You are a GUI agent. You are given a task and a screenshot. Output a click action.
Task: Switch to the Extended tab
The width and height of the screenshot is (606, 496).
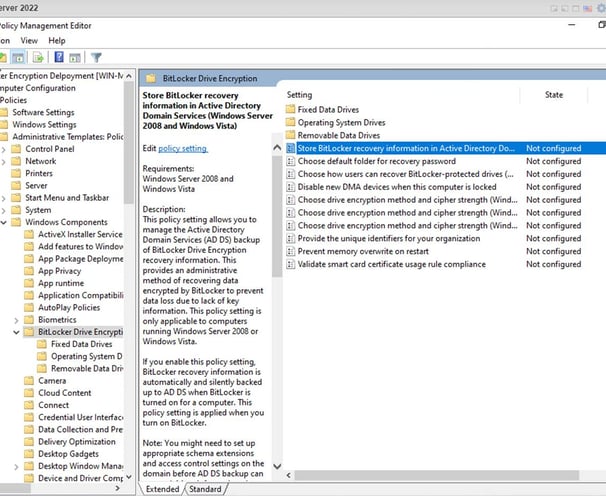click(162, 489)
